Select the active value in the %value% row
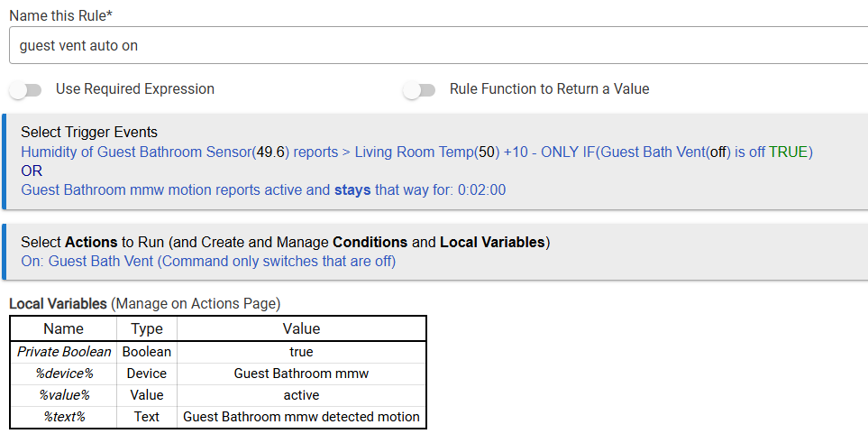868x443 pixels. pyautogui.click(x=301, y=395)
